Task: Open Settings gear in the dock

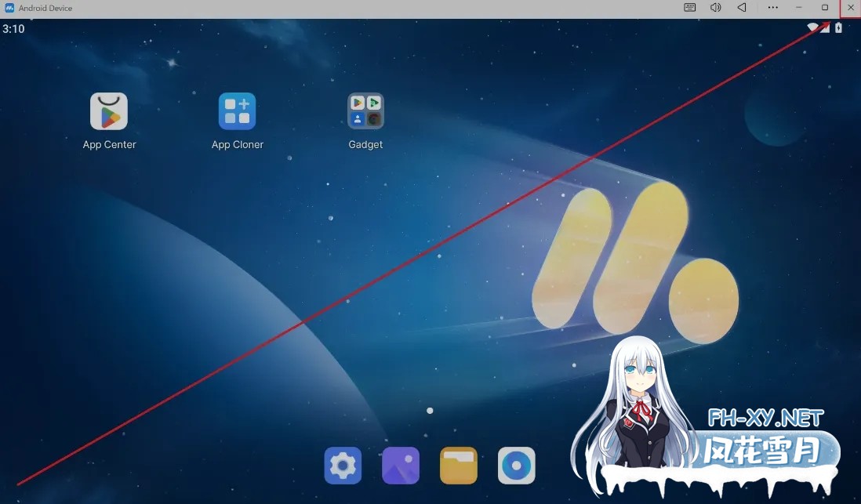Action: tap(343, 466)
